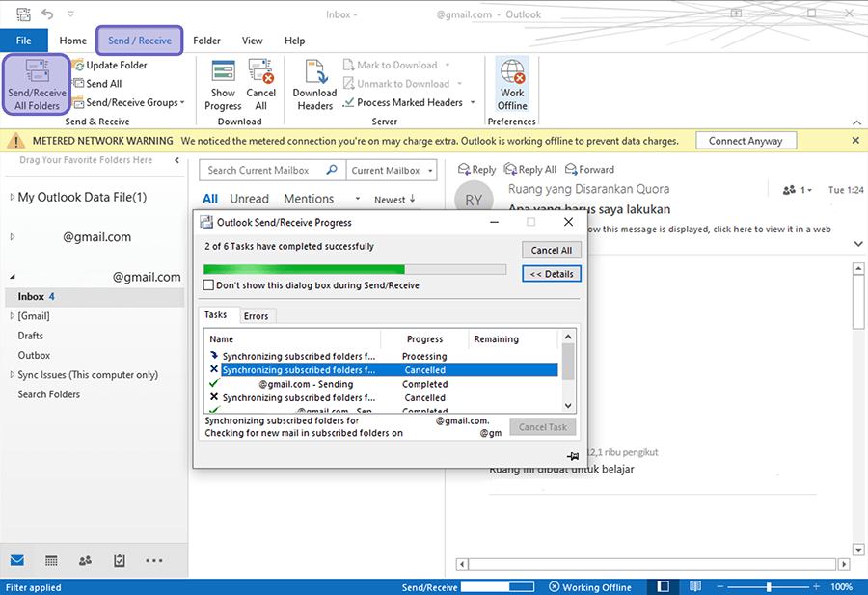Check Don't show this dialog box during Send/Receive

[x=208, y=285]
